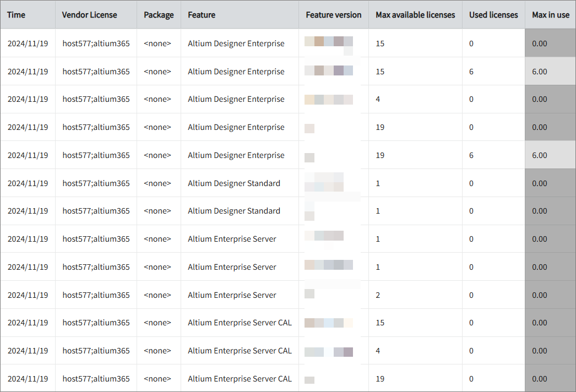This screenshot has width=576, height=392.
Task: Sort by the Vendor License column header
Action: 89,15
